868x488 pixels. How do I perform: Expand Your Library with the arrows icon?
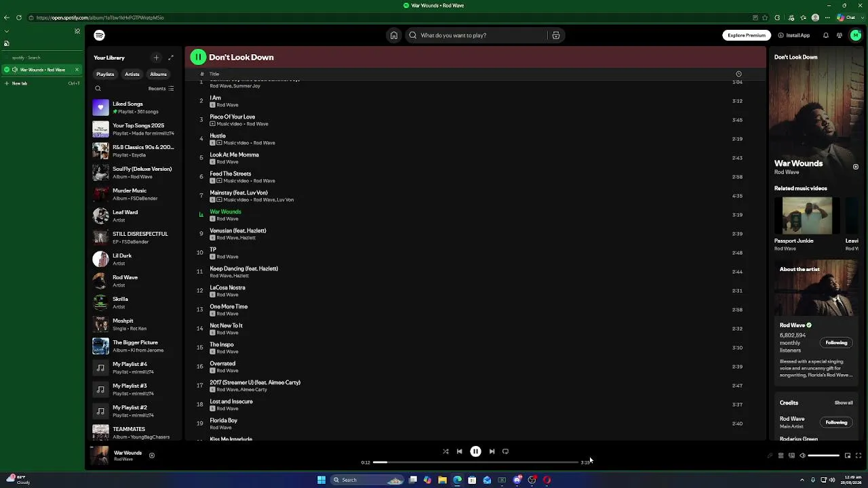tap(171, 58)
